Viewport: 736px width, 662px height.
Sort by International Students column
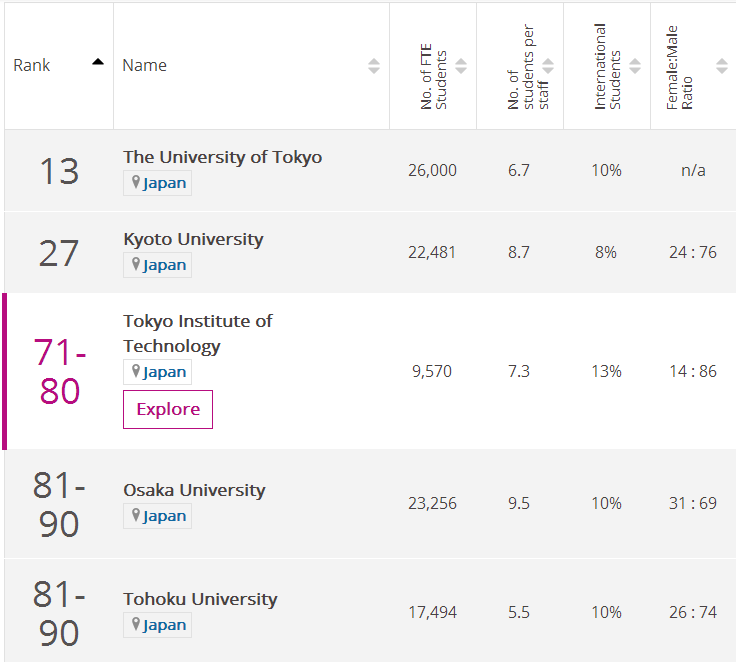pyautogui.click(x=635, y=66)
